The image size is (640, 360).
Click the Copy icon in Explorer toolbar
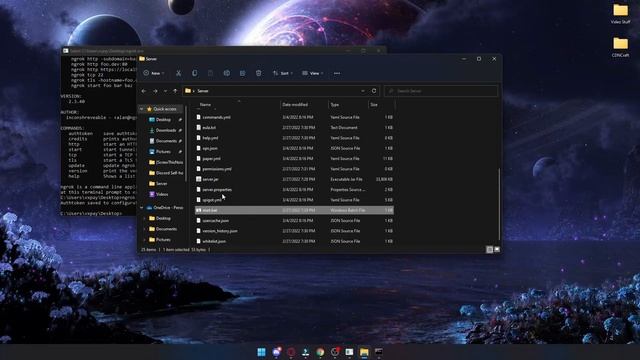pos(194,73)
